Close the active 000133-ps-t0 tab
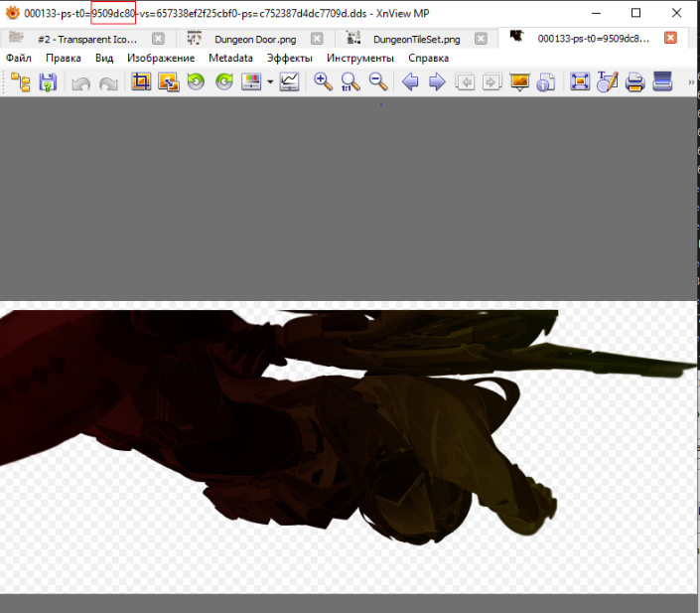Image resolution: width=700 pixels, height=613 pixels. point(670,38)
